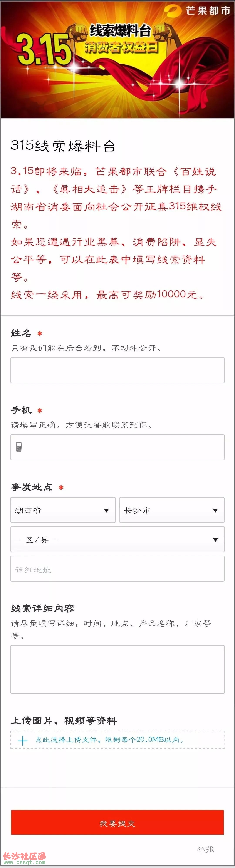Click the 详细地址 address input field
The height and width of the screenshot is (868, 235).
pos(117,569)
